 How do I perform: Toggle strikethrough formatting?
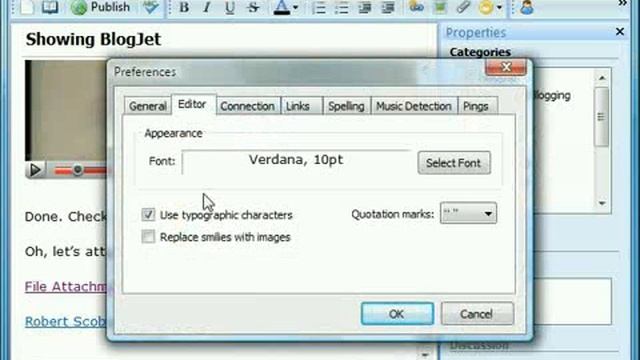pyautogui.click(x=253, y=7)
